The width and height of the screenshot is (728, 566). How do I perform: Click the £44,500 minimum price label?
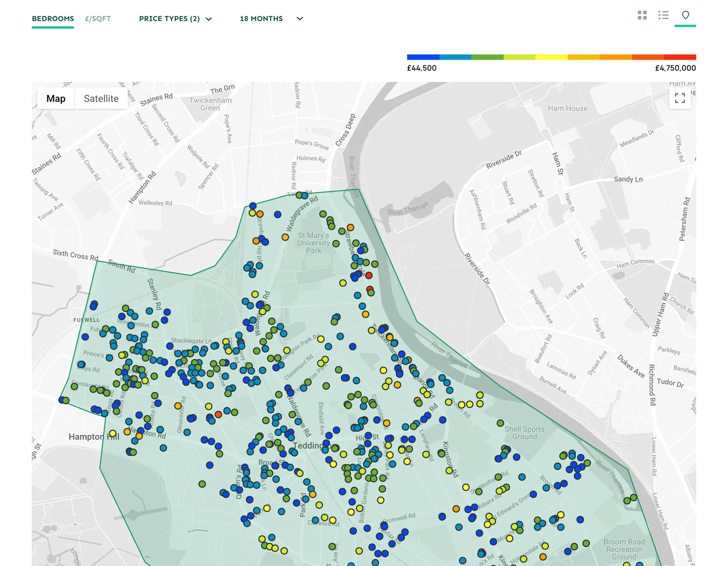coord(422,68)
